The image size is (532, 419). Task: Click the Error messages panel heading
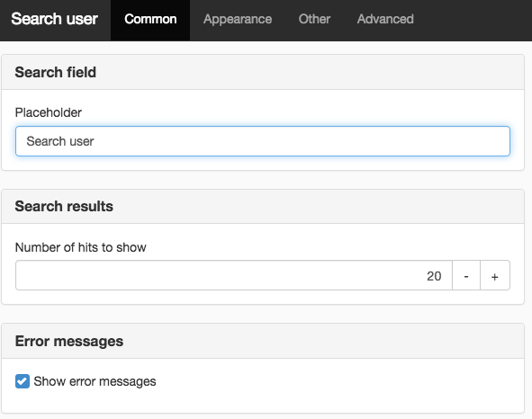tap(69, 341)
